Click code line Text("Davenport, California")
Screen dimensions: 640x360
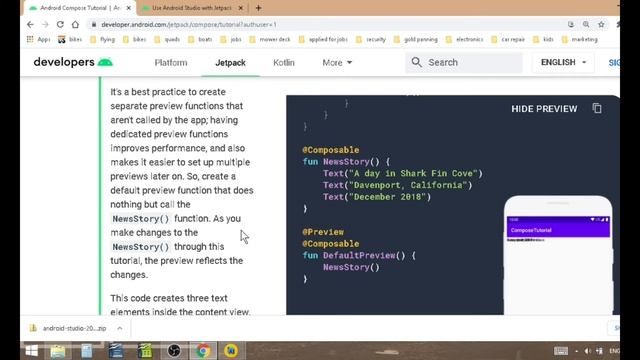[398, 185]
